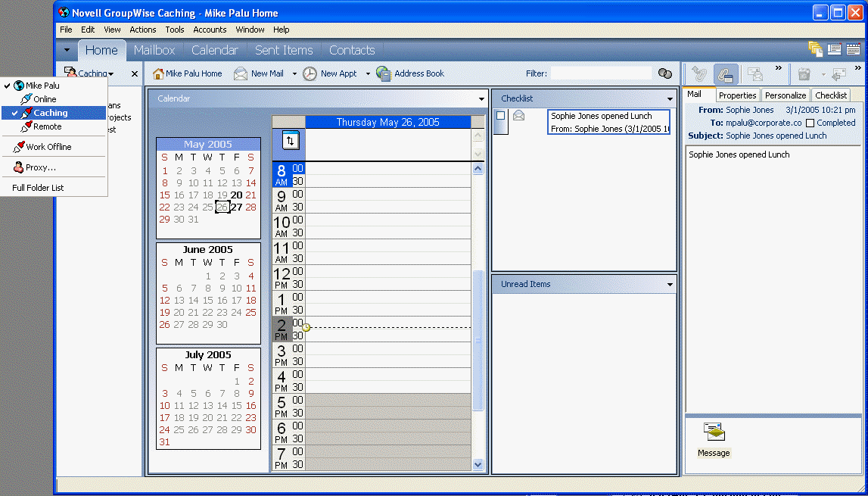Select May 27 in the May 2005 calendar
Screen dimensions: 868x496
[236, 207]
